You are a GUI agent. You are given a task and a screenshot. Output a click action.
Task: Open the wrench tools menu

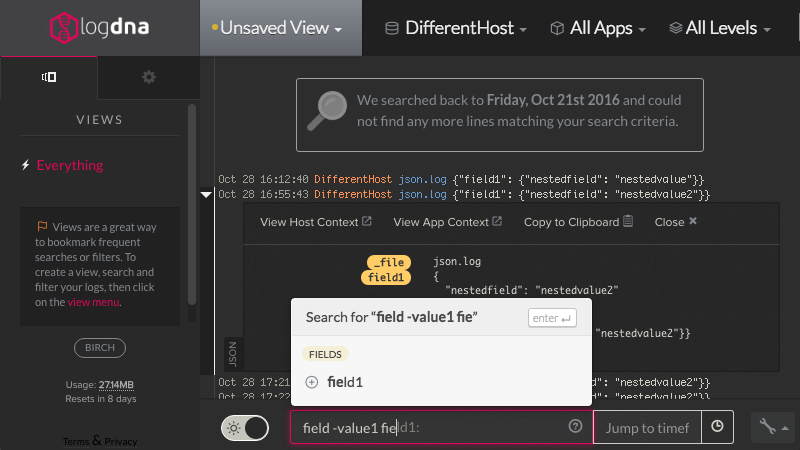click(x=774, y=427)
